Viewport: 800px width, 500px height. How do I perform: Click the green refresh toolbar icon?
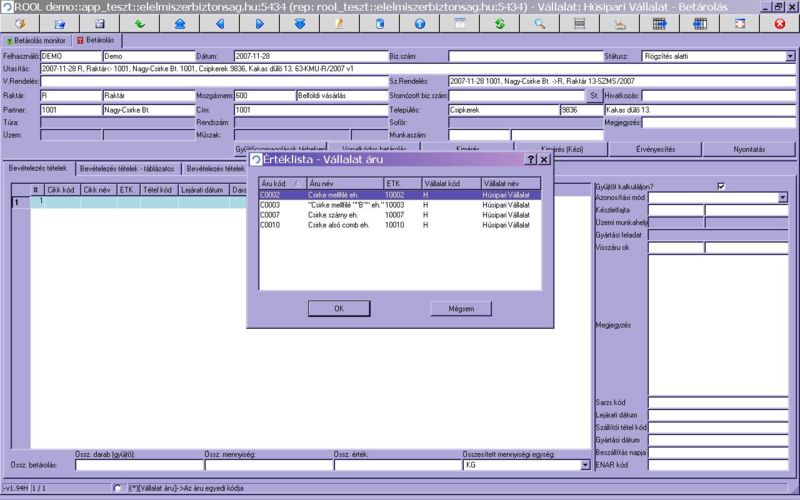[x=499, y=23]
